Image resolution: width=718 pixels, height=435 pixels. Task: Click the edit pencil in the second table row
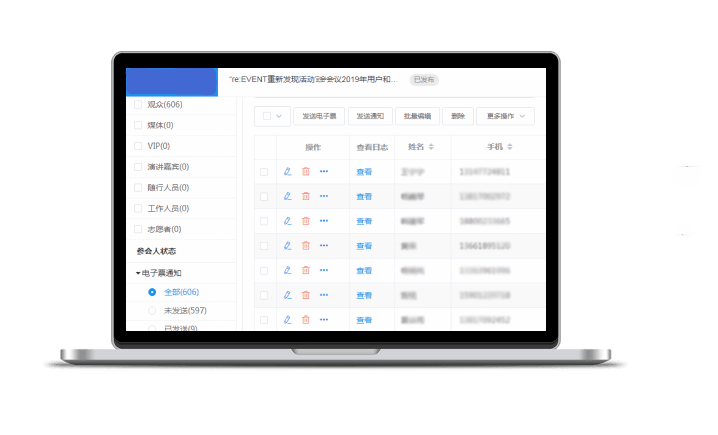[x=288, y=196]
